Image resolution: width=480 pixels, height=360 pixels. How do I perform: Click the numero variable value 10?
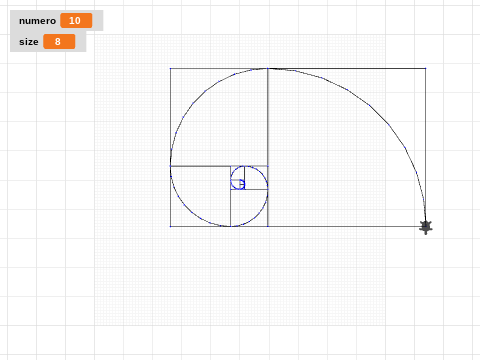coord(76,21)
